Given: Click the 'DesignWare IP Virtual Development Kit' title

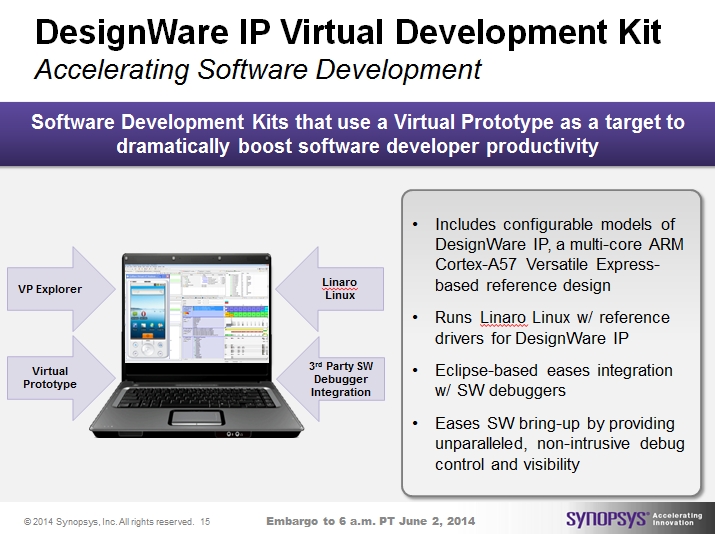Looking at the screenshot, I should 348,32.
